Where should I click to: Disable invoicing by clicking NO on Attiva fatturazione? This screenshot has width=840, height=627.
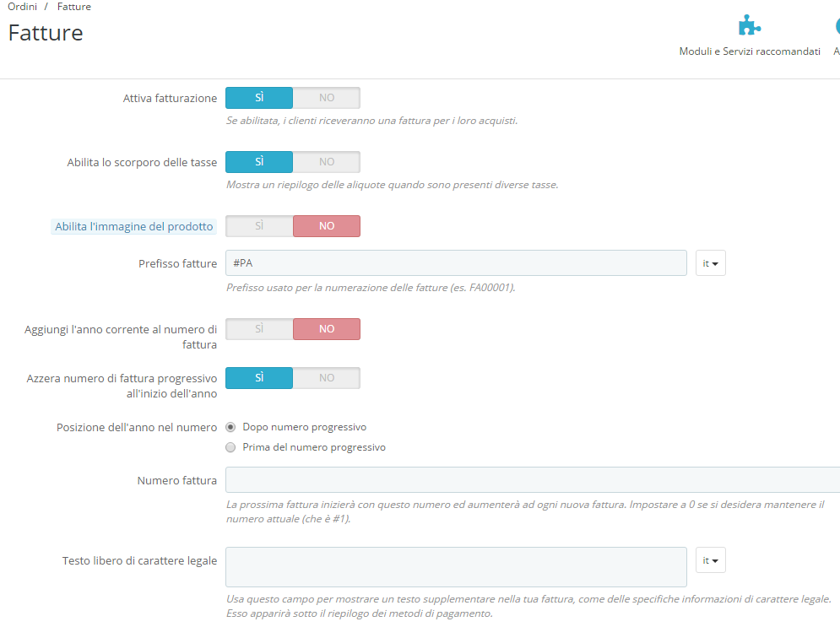tap(326, 97)
